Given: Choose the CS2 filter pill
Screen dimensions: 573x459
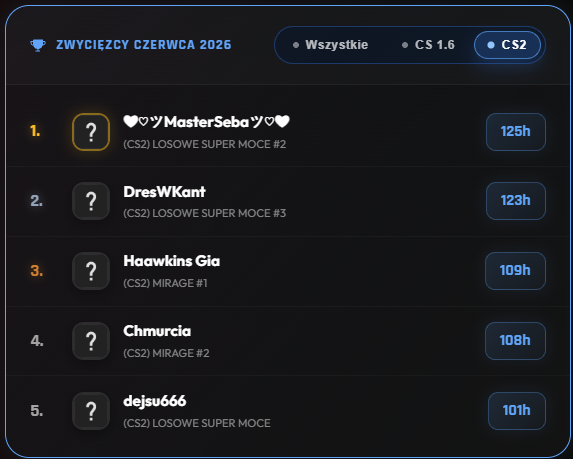Looking at the screenshot, I should tap(507, 45).
